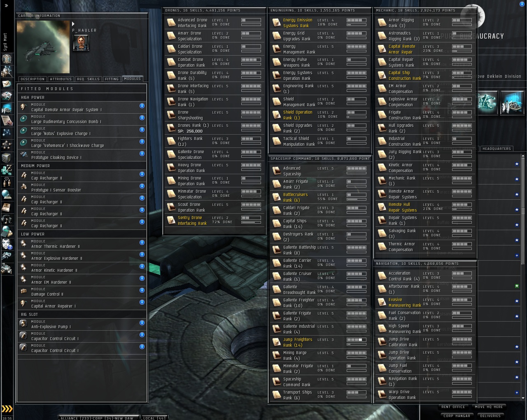Open the Wallet coins icon in sidebar

click(7, 170)
